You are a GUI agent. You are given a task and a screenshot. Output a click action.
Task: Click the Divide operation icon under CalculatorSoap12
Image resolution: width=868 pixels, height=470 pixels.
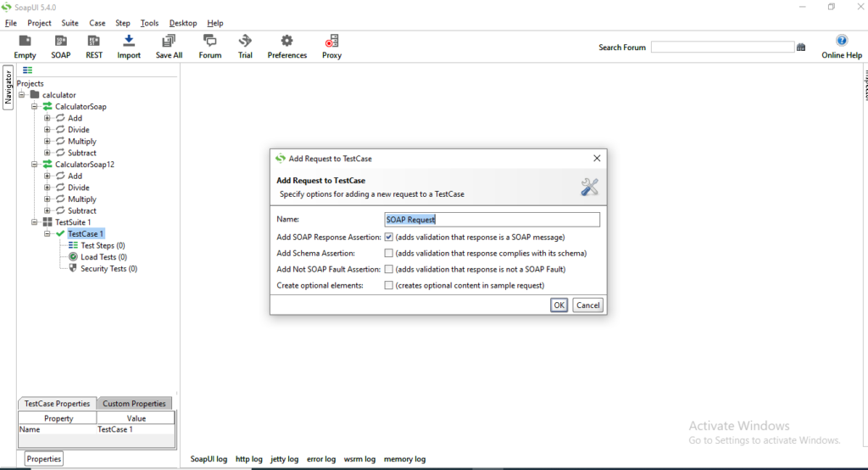60,187
